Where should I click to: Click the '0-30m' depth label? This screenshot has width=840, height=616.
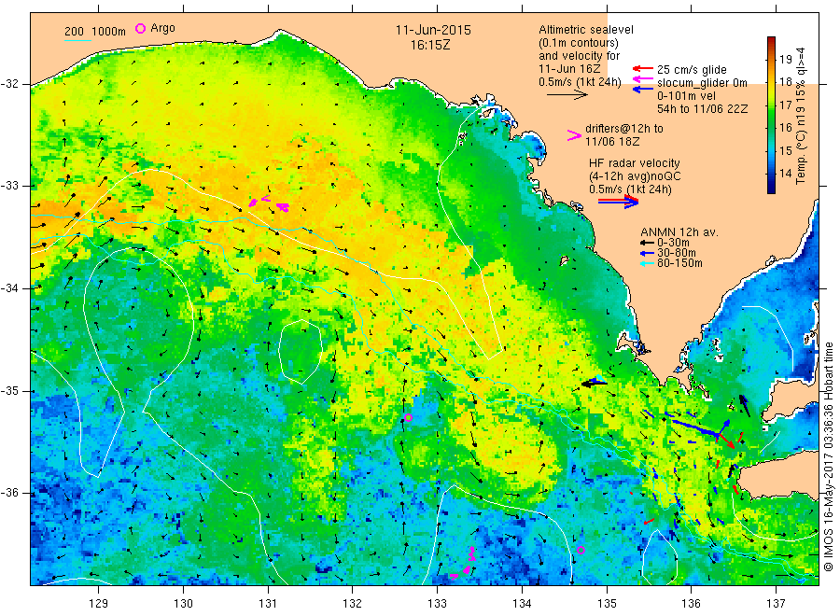point(673,243)
